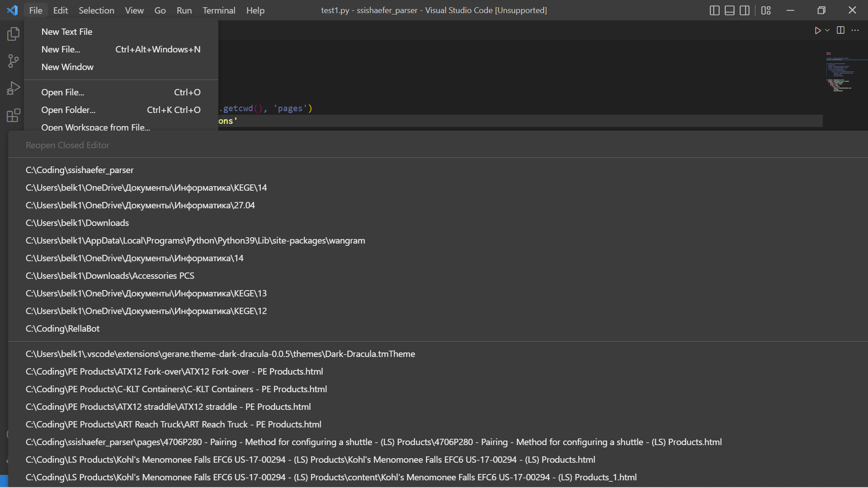Open recent file C-KLT Containers - PE Products.html

click(x=438, y=389)
